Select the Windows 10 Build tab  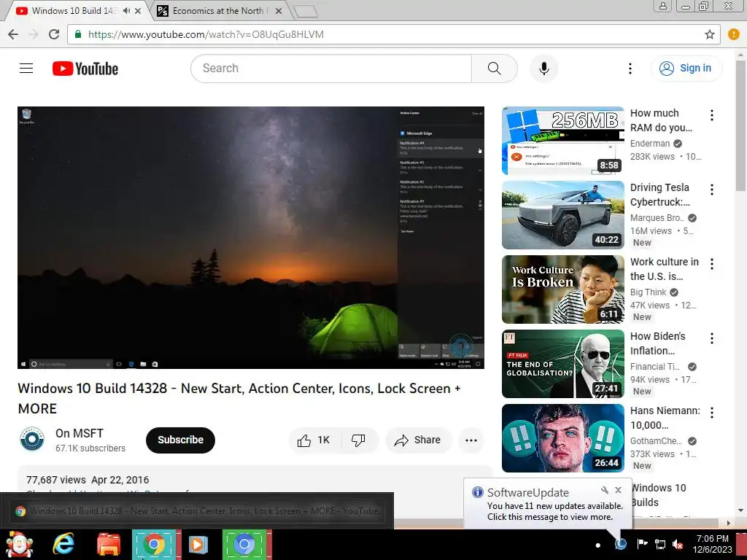(73, 10)
